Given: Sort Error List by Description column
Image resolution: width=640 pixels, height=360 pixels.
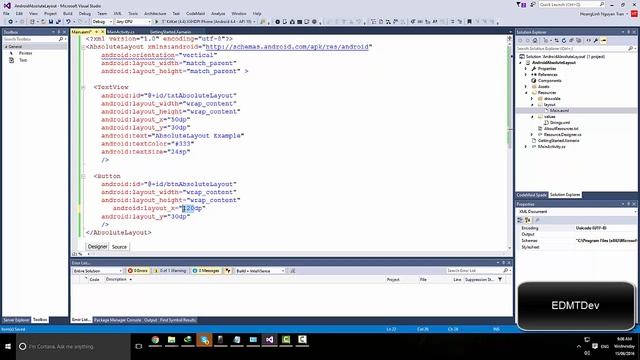Looking at the screenshot, I should click(116, 280).
